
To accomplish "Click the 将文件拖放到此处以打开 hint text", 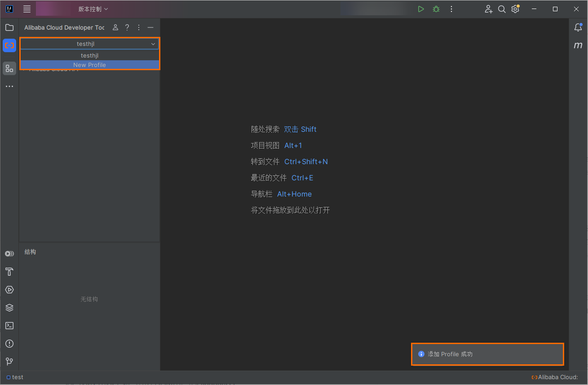I will click(x=290, y=210).
